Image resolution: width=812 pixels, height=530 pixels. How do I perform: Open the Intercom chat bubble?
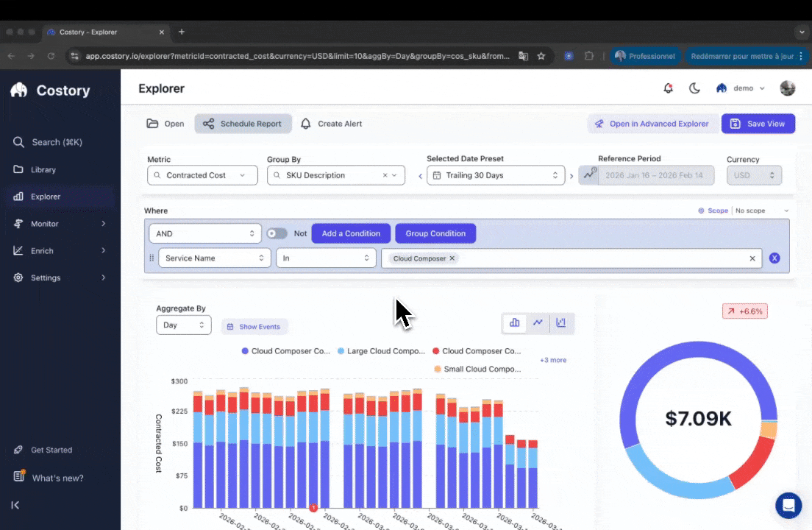(x=788, y=506)
